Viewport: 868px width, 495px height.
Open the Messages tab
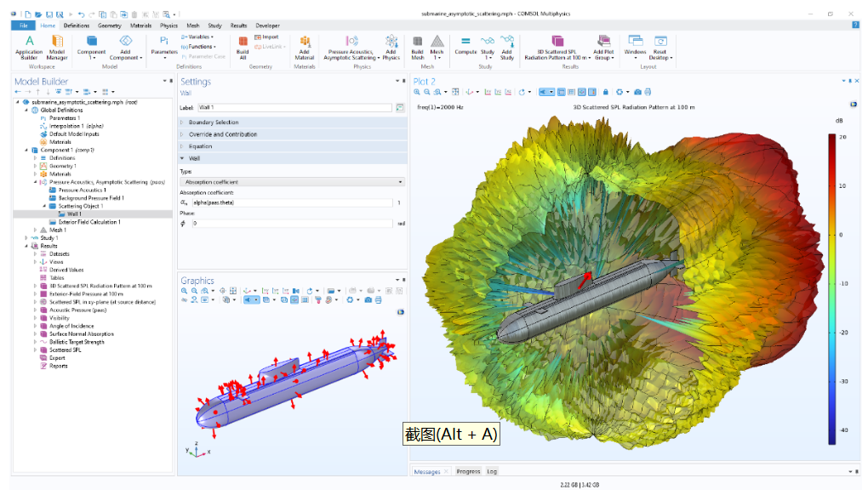[x=427, y=472]
